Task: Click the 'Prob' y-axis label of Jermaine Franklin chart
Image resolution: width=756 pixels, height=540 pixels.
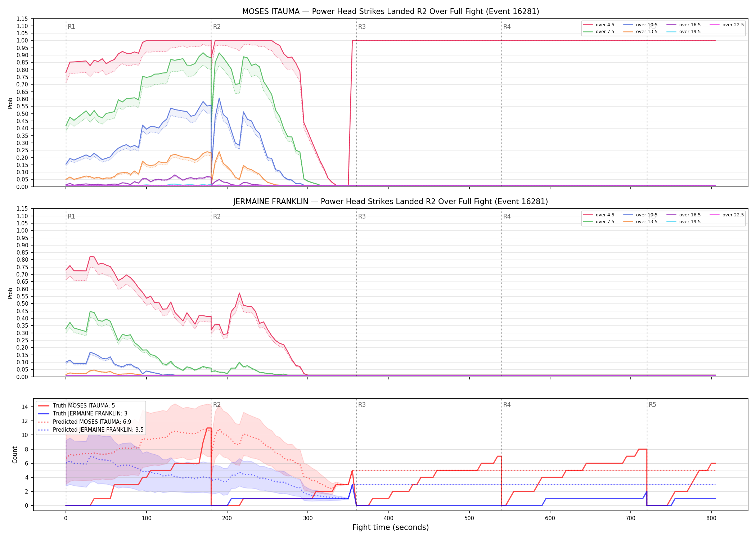Action: [10, 293]
